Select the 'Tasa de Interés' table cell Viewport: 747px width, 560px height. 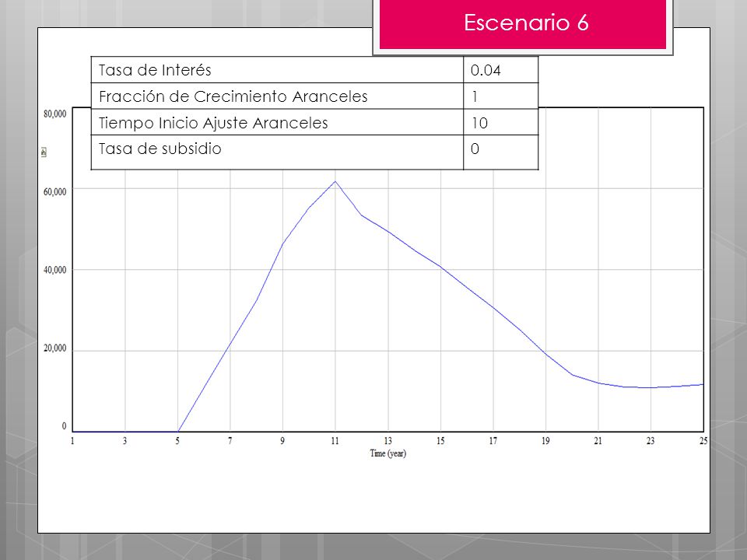(x=277, y=70)
